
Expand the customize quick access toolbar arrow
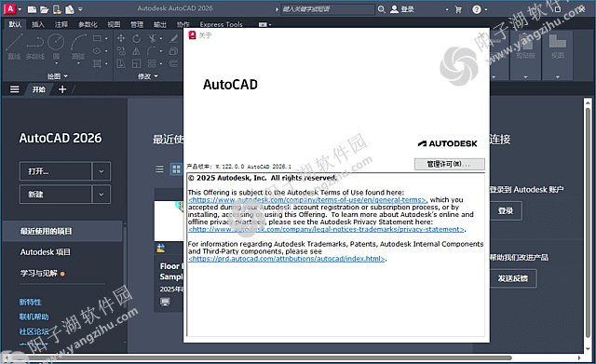tap(80, 9)
